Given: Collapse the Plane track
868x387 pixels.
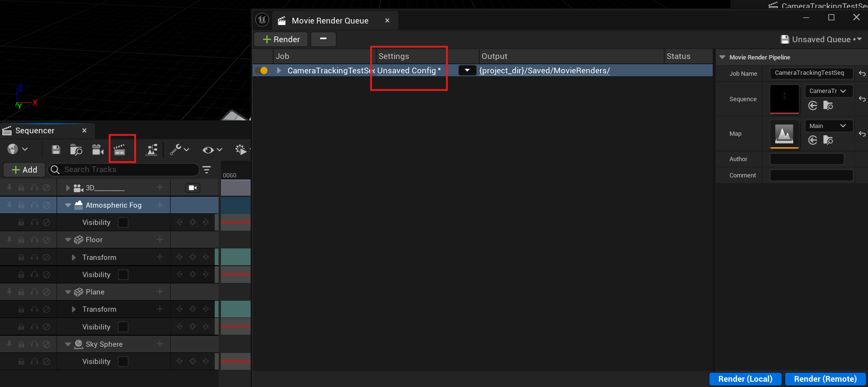Looking at the screenshot, I should 68,292.
